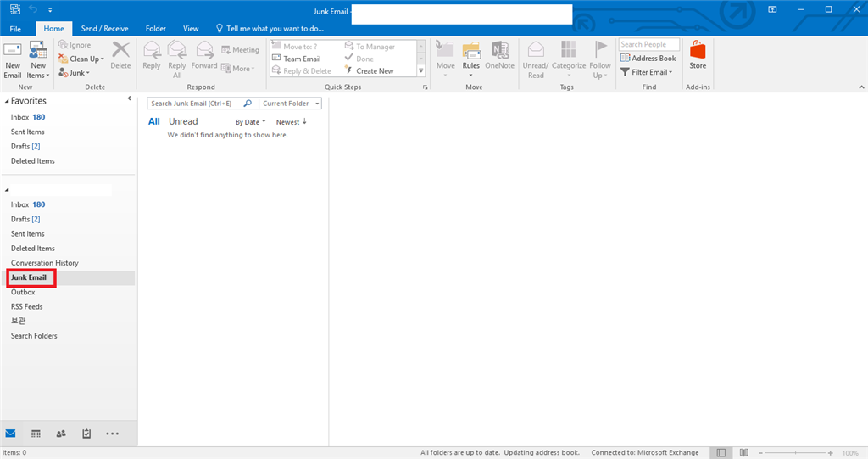The height and width of the screenshot is (459, 868).
Task: Send to OneNote
Action: tap(500, 55)
